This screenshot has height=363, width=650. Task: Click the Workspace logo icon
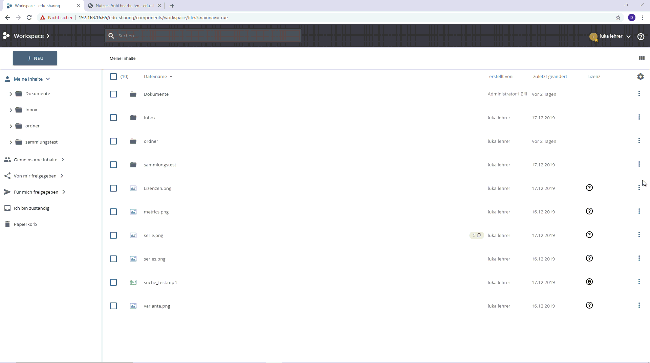click(6, 36)
